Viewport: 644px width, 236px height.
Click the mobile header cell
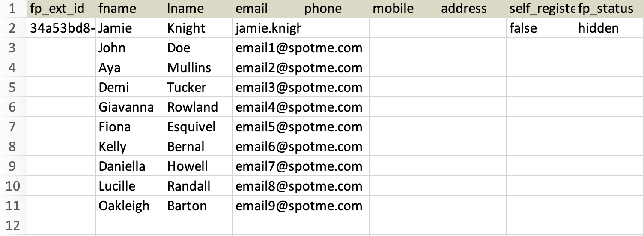point(404,9)
